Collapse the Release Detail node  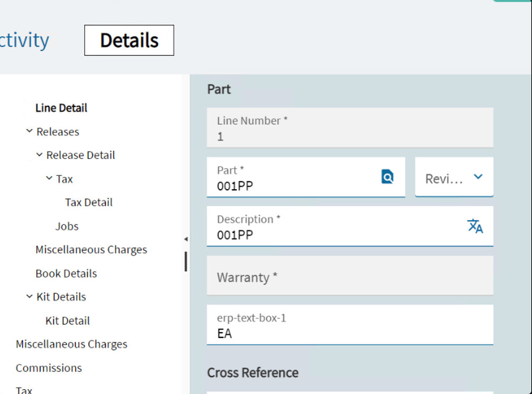point(39,155)
